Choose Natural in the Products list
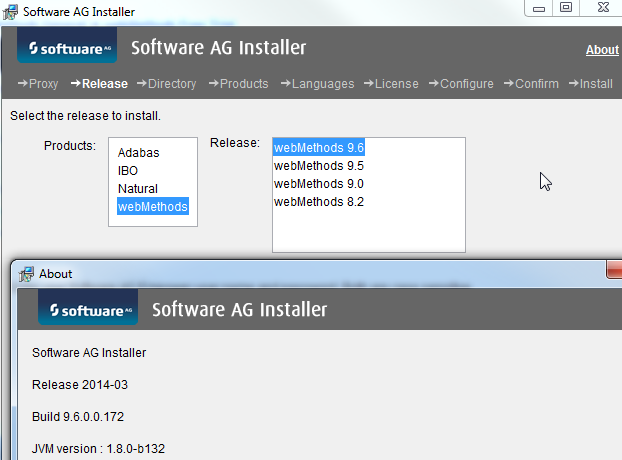Image resolution: width=622 pixels, height=460 pixels. 138,189
